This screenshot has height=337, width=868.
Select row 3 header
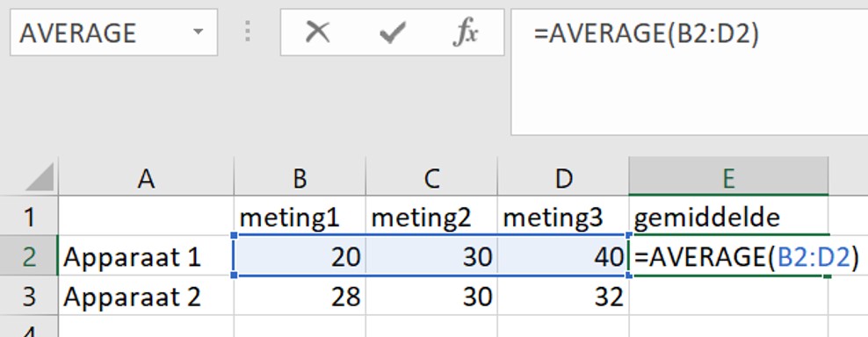click(29, 297)
